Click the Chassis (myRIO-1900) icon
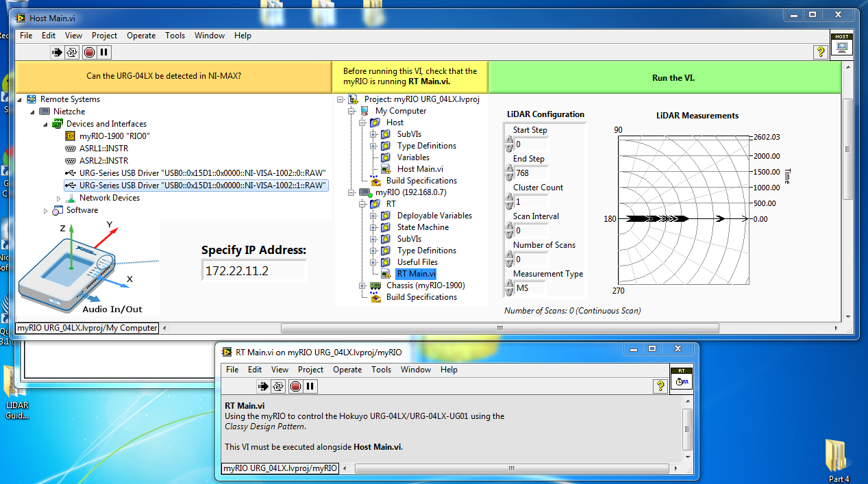 click(375, 285)
